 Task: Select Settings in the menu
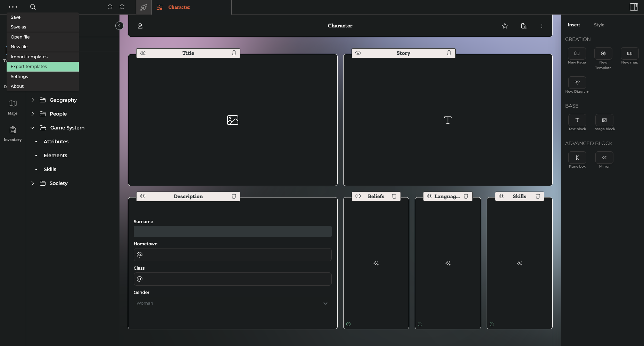point(19,77)
